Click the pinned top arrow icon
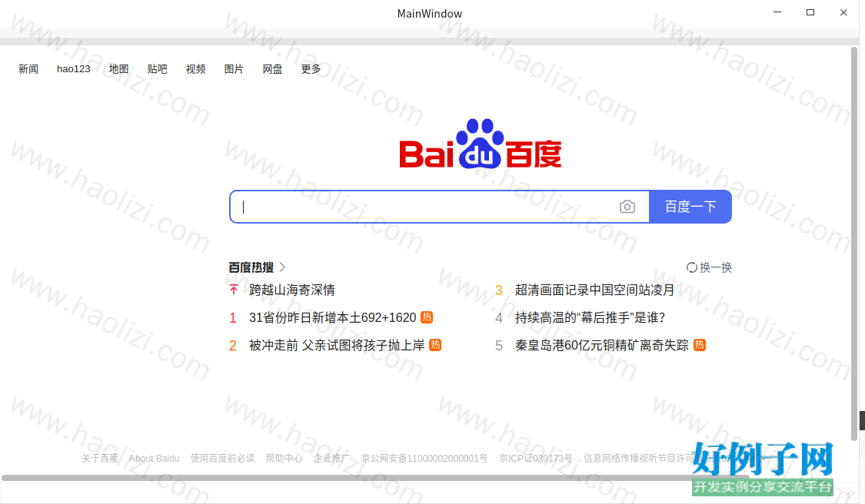This screenshot has height=504, width=865. (234, 290)
